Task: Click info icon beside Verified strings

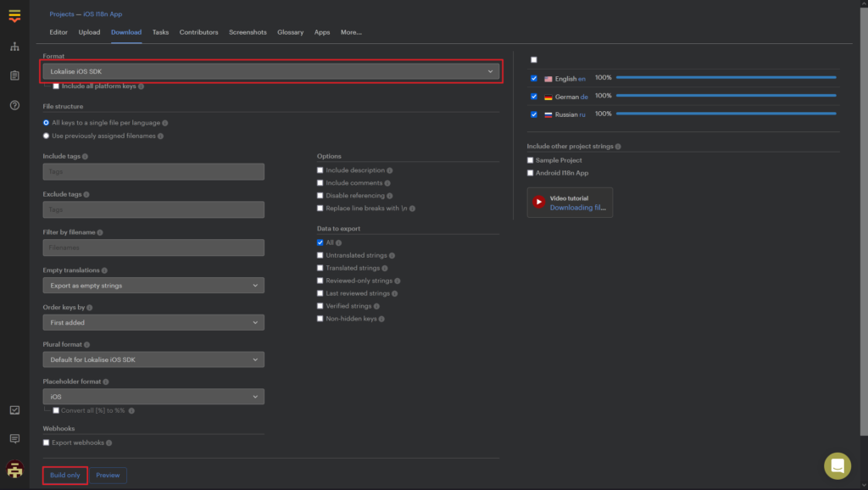Action: click(376, 306)
